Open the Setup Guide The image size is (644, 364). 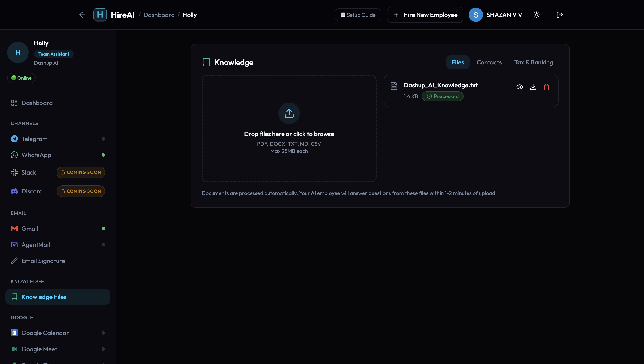click(x=358, y=15)
